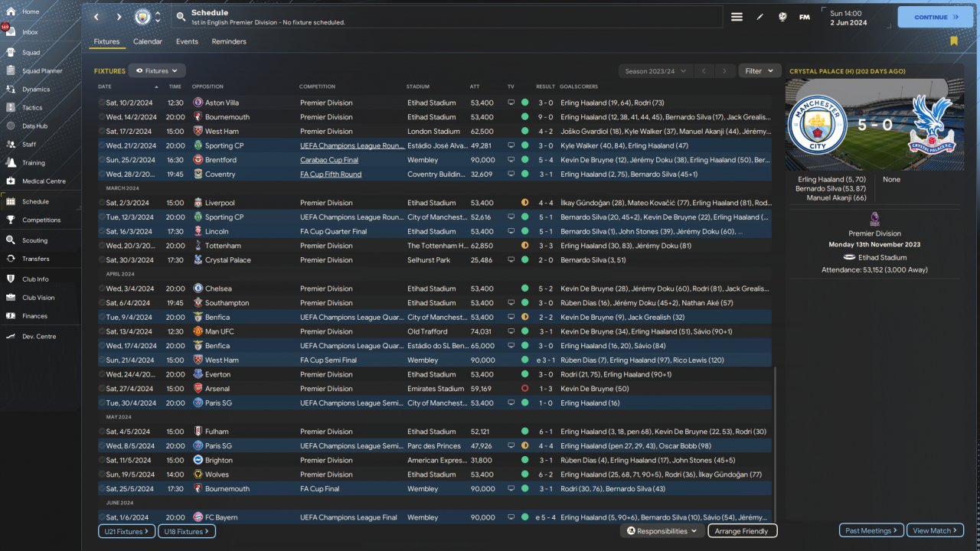Switch to the Events tab
The width and height of the screenshot is (980, 551).
point(187,41)
